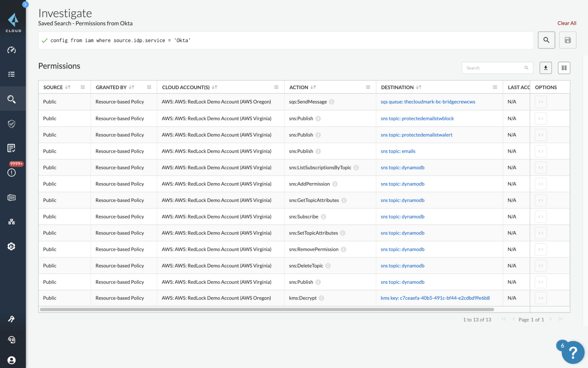
Task: Expand the collapsed sidebar with arrow toggle
Action: [25, 4]
